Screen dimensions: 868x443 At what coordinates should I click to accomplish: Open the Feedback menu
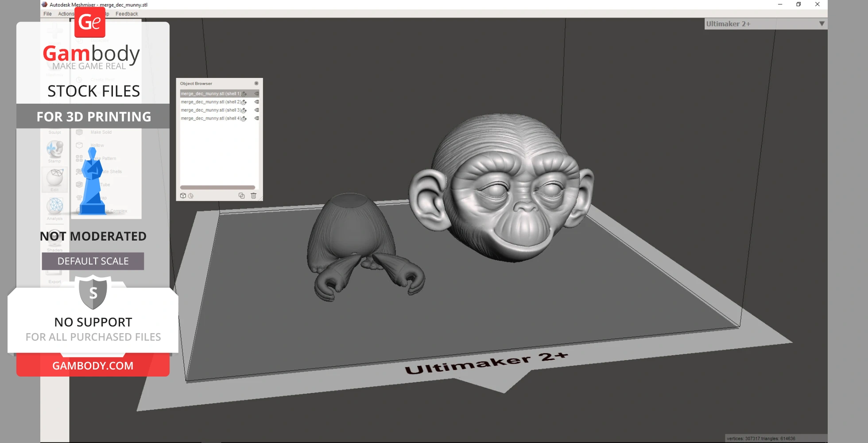click(x=127, y=14)
